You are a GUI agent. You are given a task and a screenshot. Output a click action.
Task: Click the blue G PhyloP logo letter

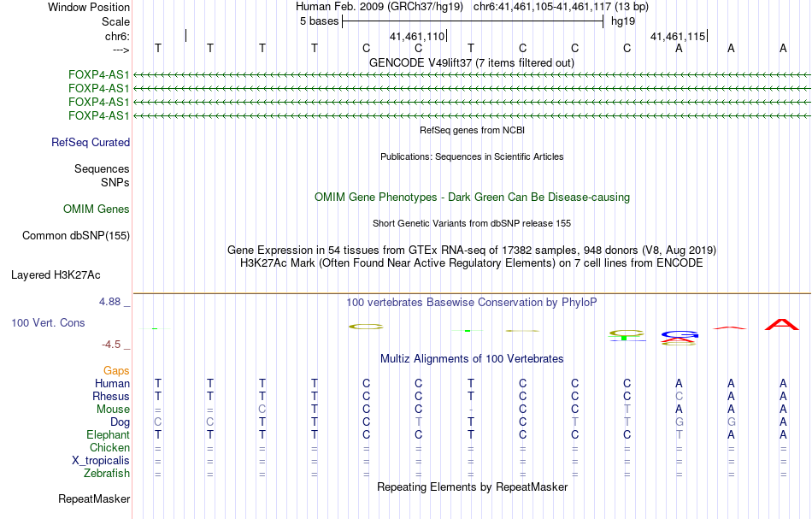click(x=680, y=334)
